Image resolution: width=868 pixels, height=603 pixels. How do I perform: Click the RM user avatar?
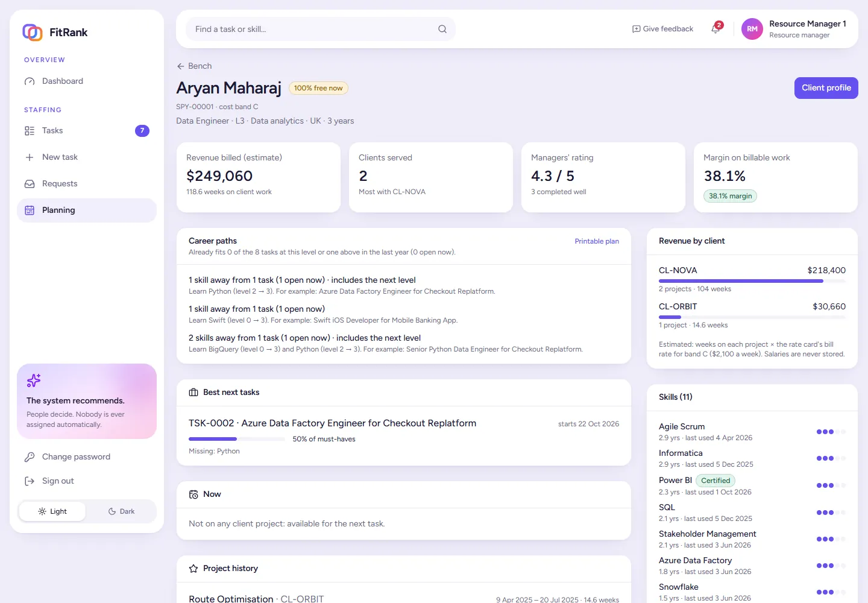tap(752, 29)
